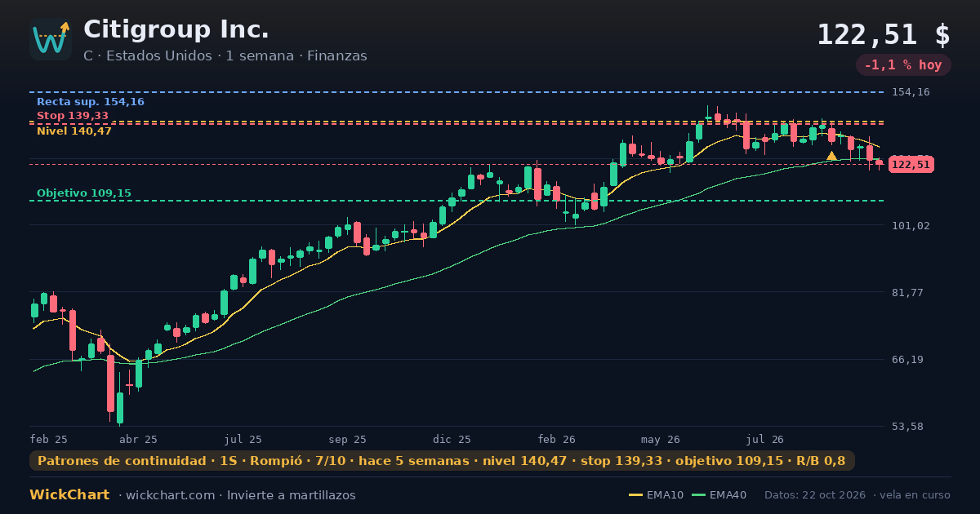Click the feb 25 date label
Screen dimensions: 980x514
[x=48, y=439]
